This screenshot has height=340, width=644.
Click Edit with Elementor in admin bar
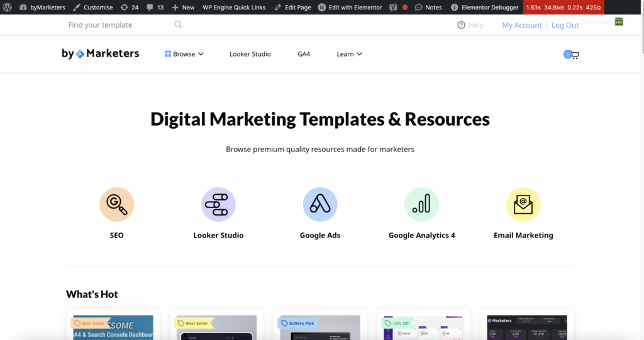(x=350, y=8)
